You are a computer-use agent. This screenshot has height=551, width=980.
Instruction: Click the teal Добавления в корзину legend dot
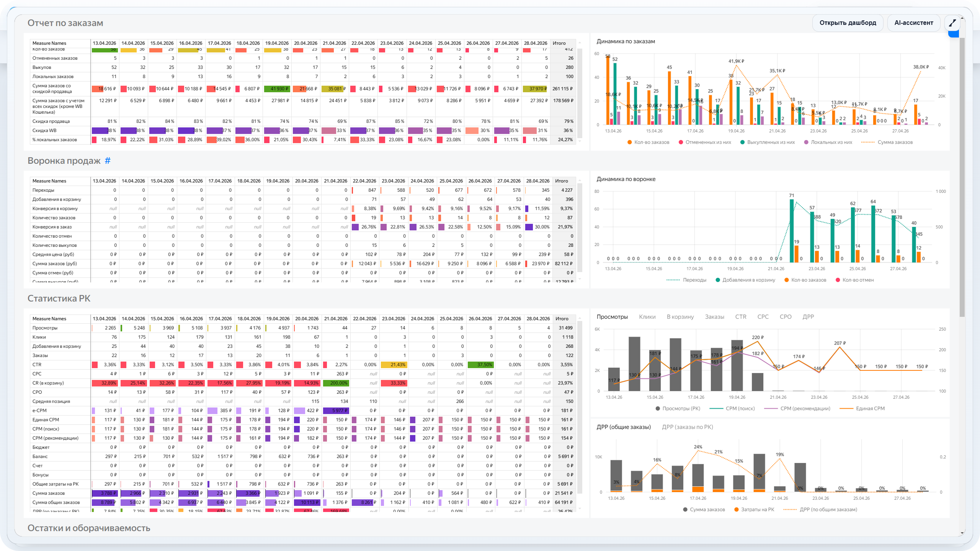(x=718, y=280)
